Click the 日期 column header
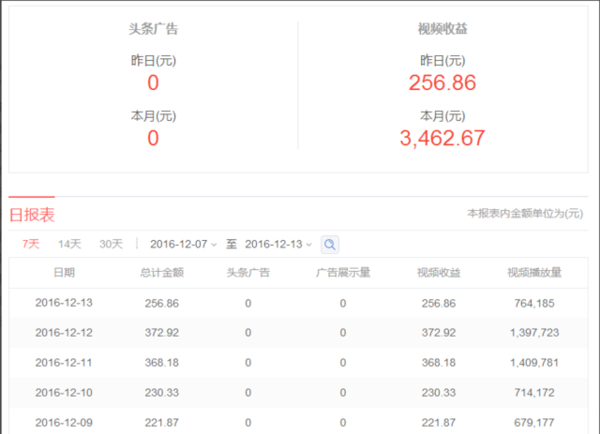Viewport: 600px width, 434px height. coord(64,272)
